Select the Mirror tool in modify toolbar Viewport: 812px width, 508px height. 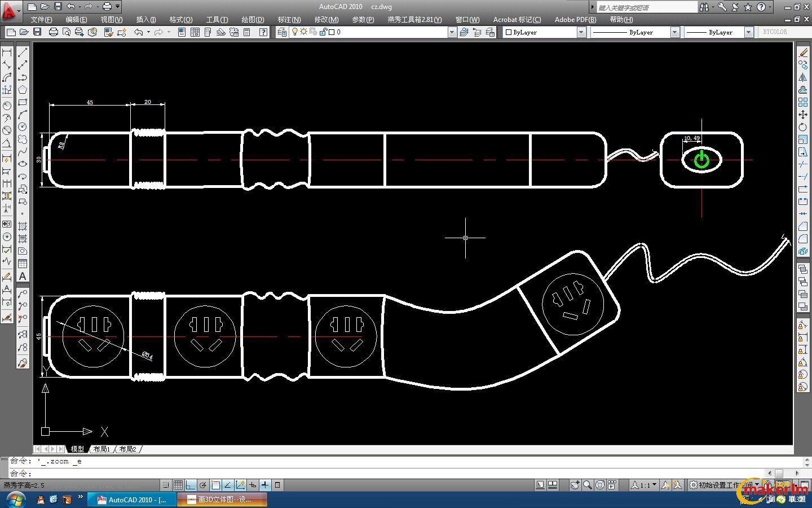803,77
